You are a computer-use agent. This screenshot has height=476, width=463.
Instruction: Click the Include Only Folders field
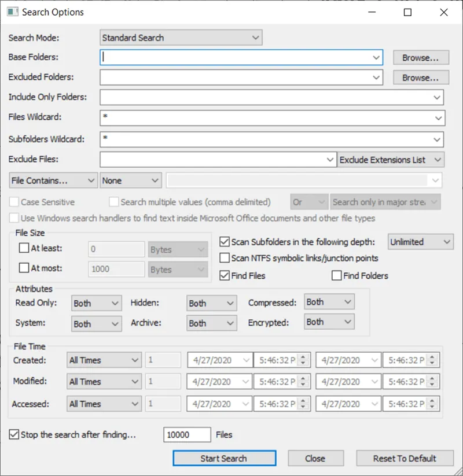tap(266, 97)
